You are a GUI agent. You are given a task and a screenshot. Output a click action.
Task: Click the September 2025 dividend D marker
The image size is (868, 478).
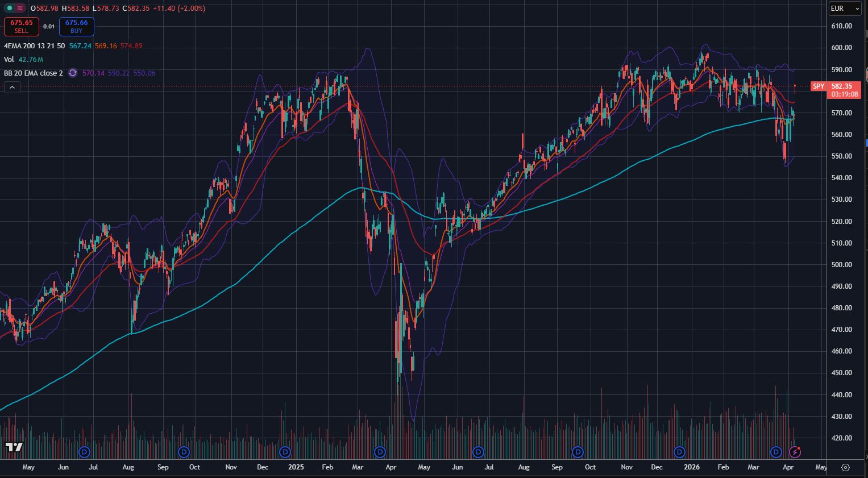pos(578,452)
